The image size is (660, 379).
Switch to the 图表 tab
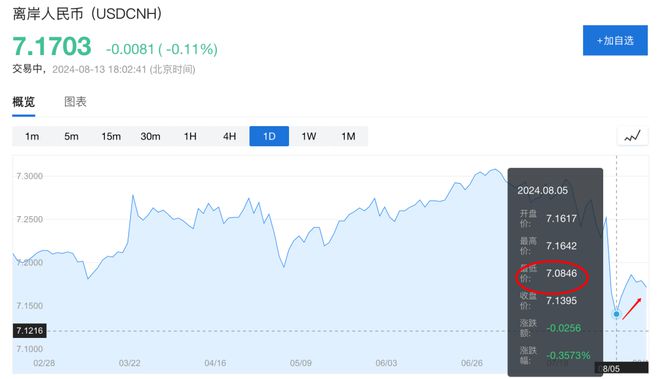point(75,101)
